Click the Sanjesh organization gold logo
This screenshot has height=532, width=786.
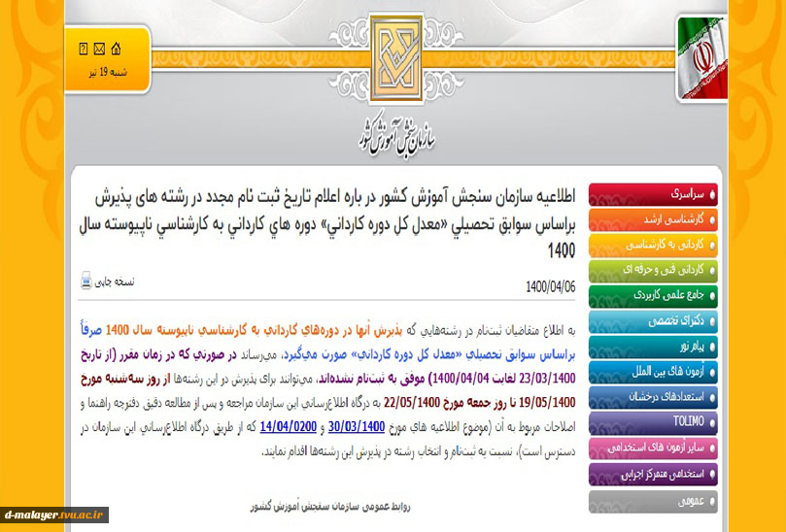coord(396,58)
